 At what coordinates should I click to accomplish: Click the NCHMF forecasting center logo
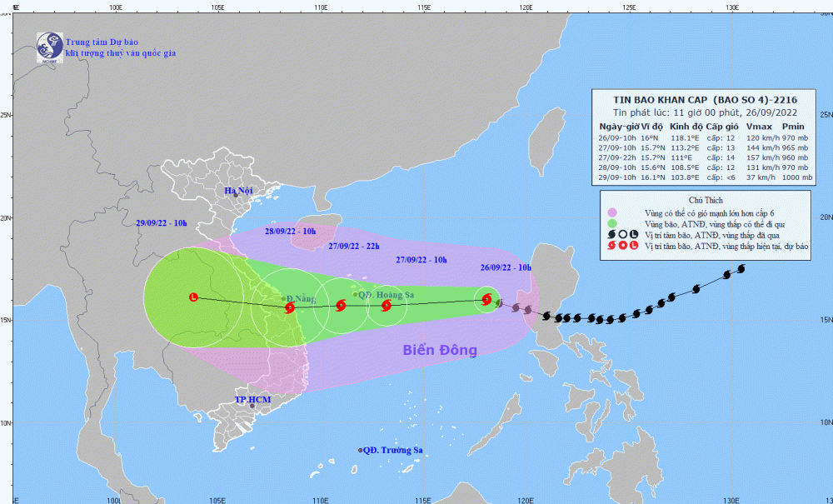tap(49, 48)
